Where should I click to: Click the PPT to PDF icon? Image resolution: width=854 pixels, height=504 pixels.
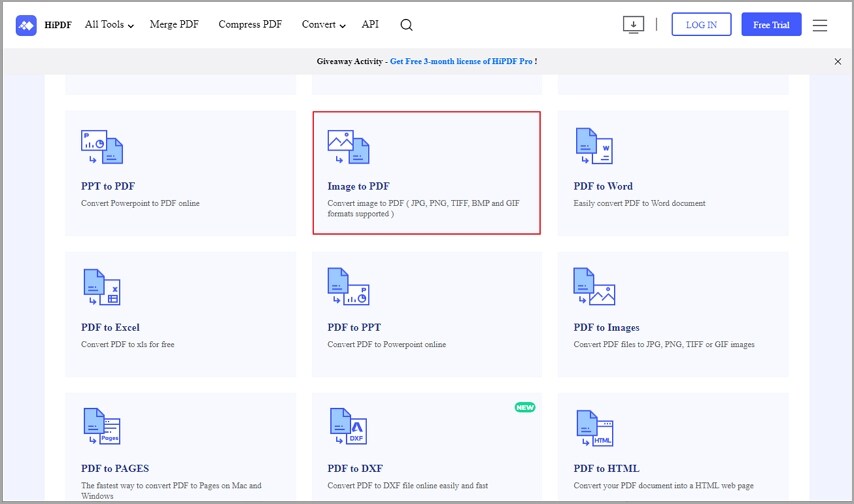coord(101,147)
